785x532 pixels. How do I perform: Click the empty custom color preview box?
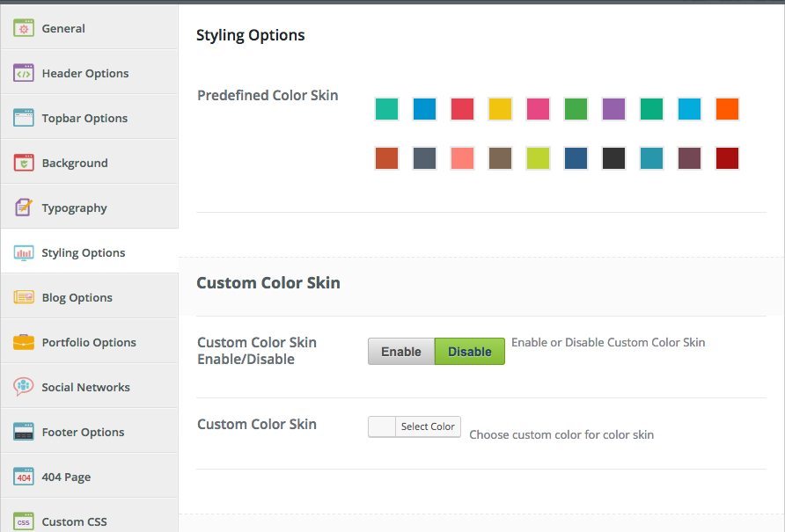tap(382, 426)
